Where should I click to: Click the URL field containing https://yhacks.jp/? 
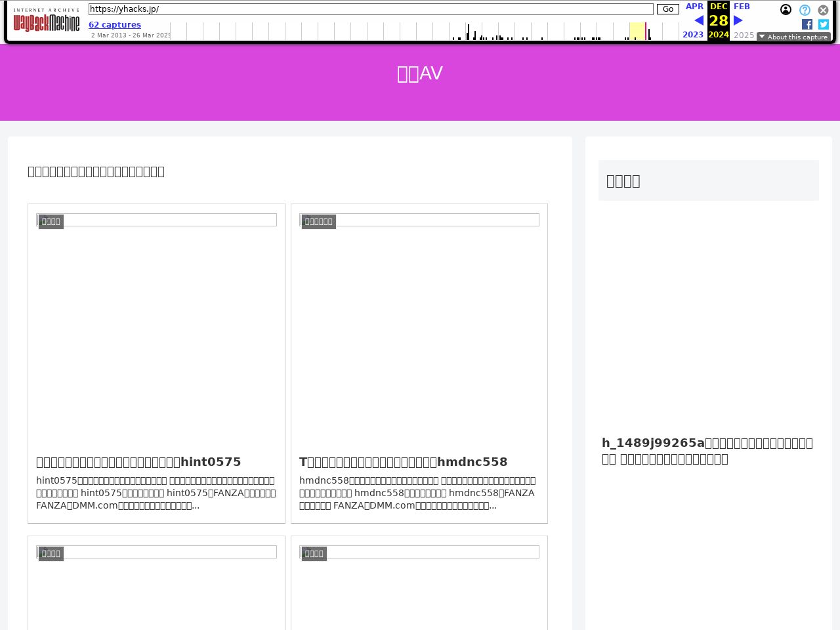(x=371, y=9)
